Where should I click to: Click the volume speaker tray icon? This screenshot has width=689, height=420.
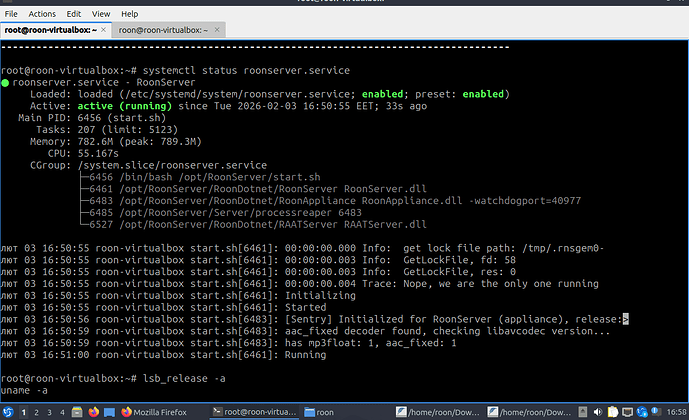point(599,411)
